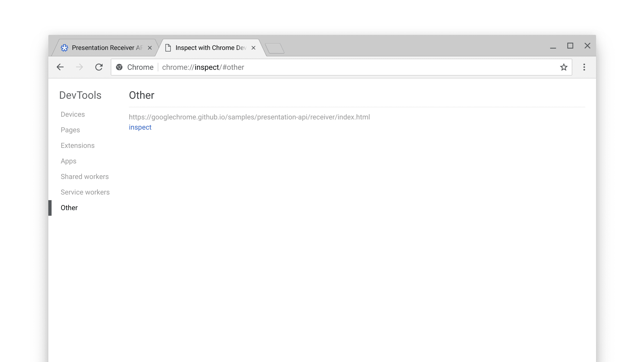Open the Extensions section

(x=78, y=145)
